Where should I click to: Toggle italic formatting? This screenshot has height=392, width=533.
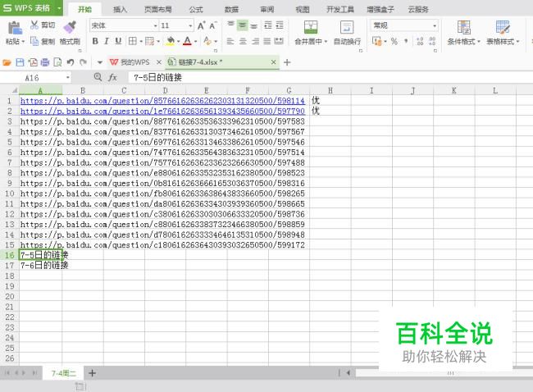(107, 41)
